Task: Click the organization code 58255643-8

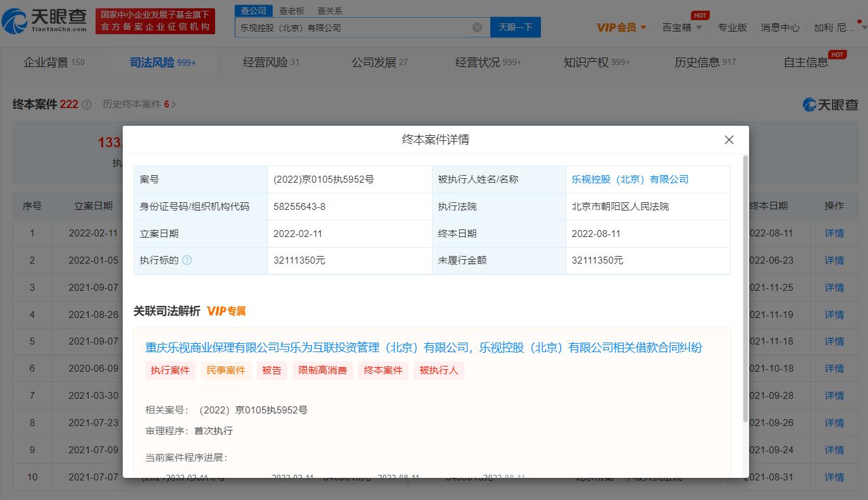Action: coord(299,206)
